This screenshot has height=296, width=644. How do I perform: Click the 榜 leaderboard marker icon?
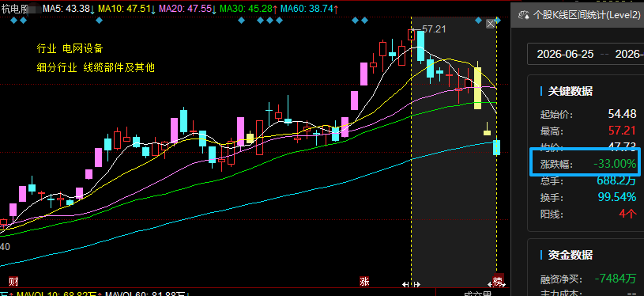[x=498, y=281]
